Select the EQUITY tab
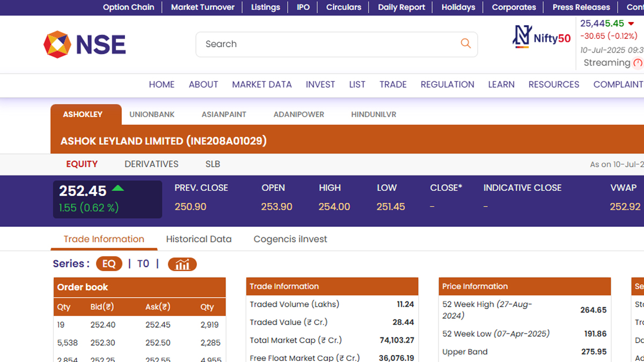The width and height of the screenshot is (644, 362). (82, 164)
